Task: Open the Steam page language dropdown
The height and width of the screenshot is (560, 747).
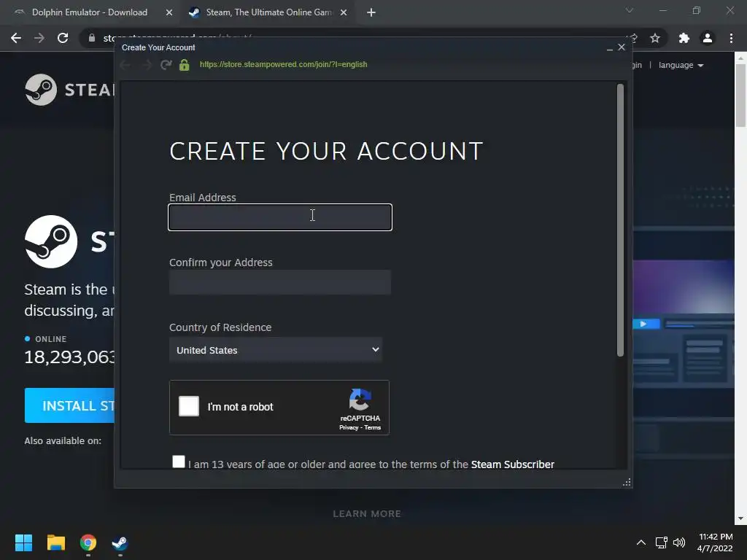Action: 681,65
